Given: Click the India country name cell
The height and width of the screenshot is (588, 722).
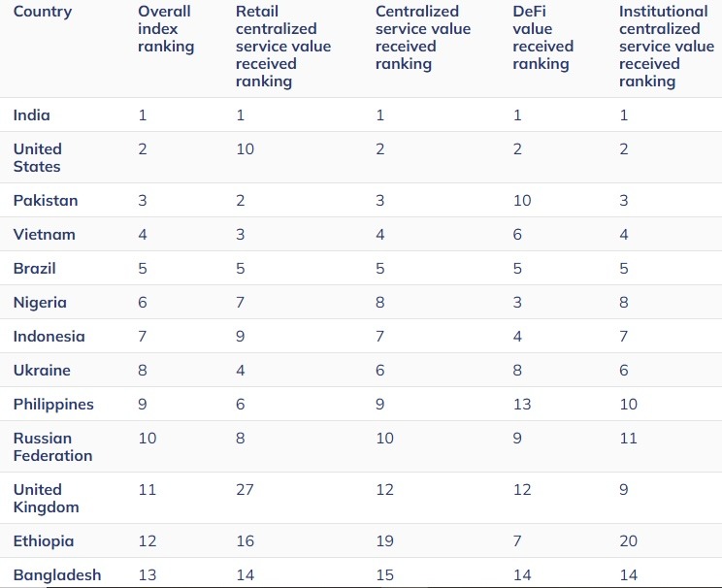Looking at the screenshot, I should coord(32,114).
